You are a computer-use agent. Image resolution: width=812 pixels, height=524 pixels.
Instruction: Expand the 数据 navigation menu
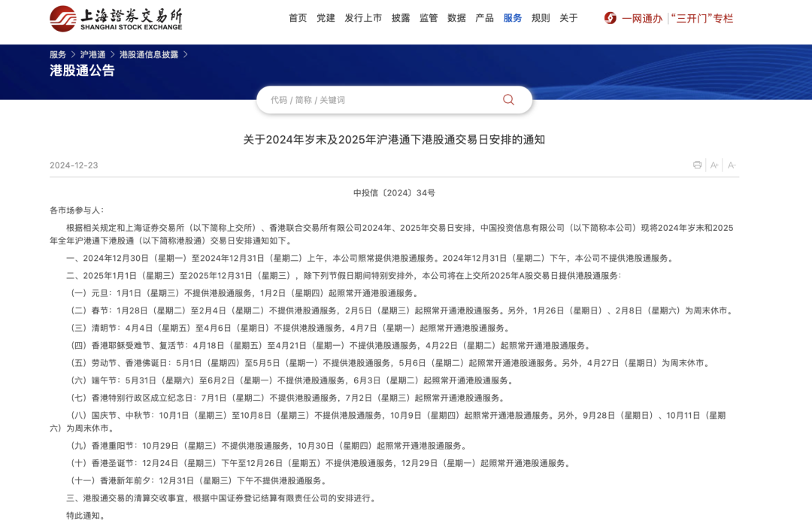[456, 18]
